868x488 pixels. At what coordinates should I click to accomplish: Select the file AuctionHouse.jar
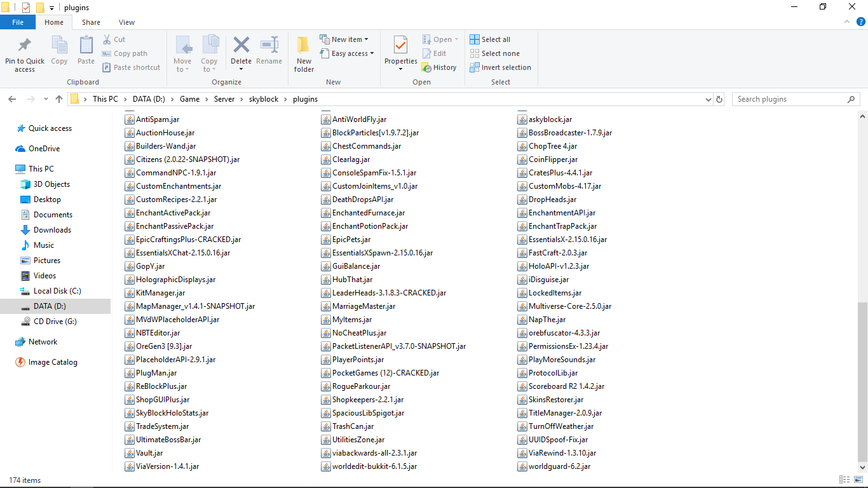[160, 133]
